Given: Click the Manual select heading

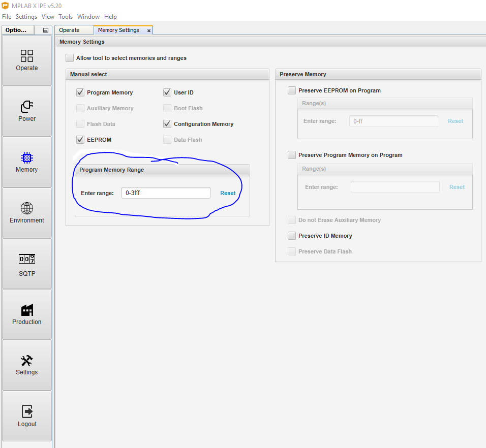Looking at the screenshot, I should pos(88,74).
